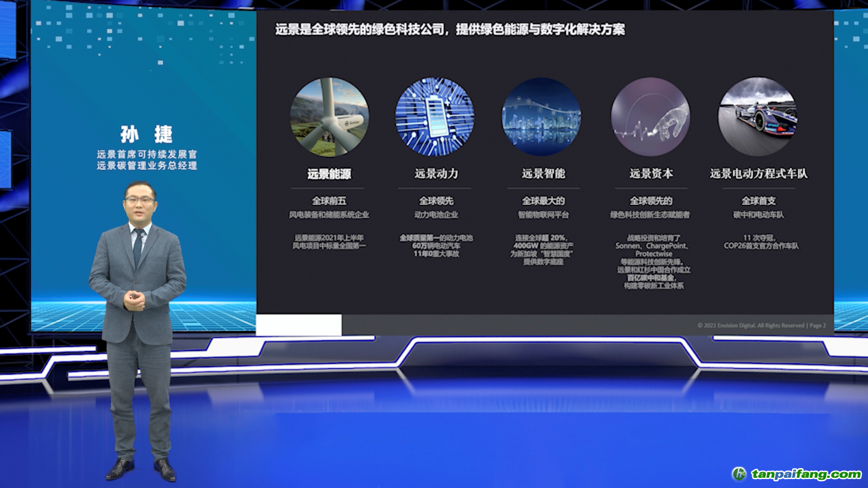Screen dimensions: 868x488
Task: Click the green tanpaifang logo icon
Action: pyautogui.click(x=739, y=474)
